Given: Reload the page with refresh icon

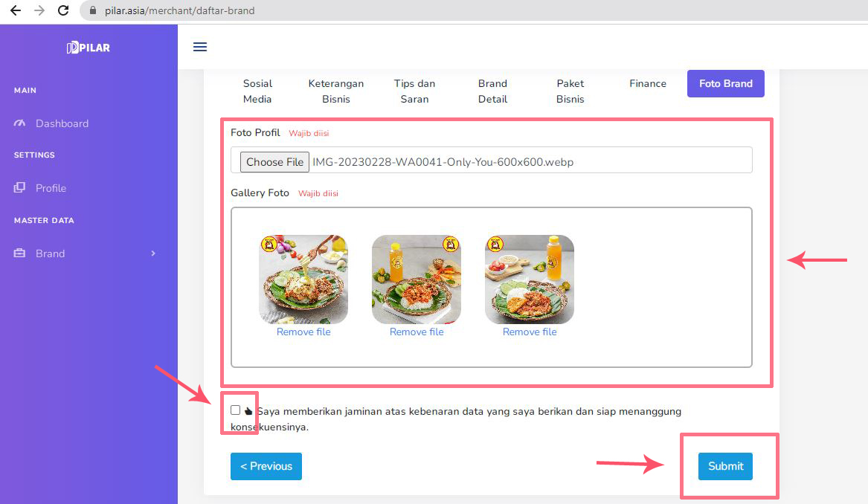Looking at the screenshot, I should (x=63, y=10).
